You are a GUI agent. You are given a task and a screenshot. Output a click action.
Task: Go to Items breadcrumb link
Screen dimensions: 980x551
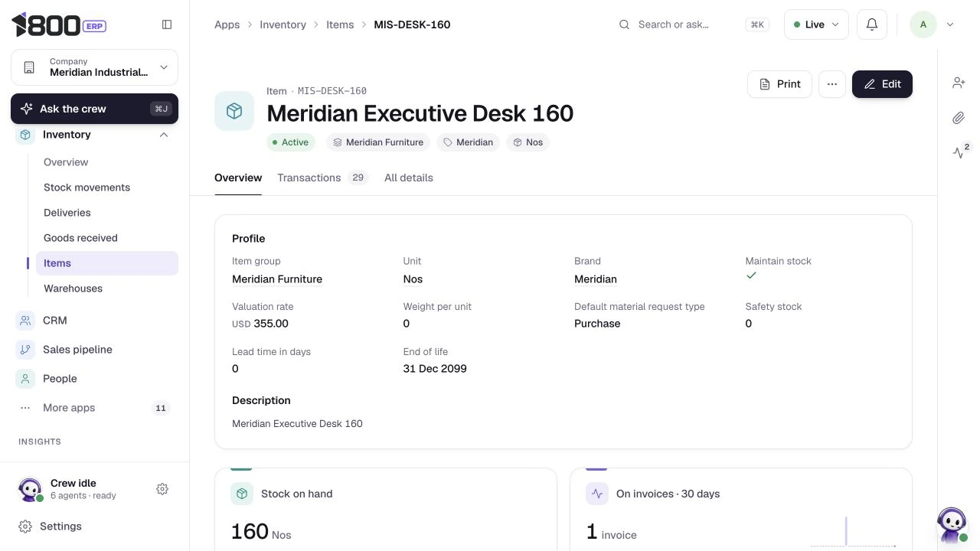[340, 24]
